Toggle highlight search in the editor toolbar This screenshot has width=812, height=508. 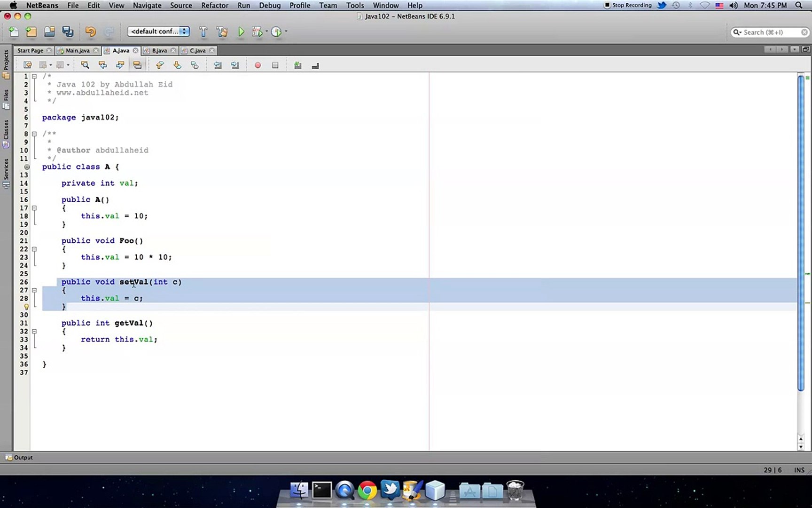pos(137,65)
